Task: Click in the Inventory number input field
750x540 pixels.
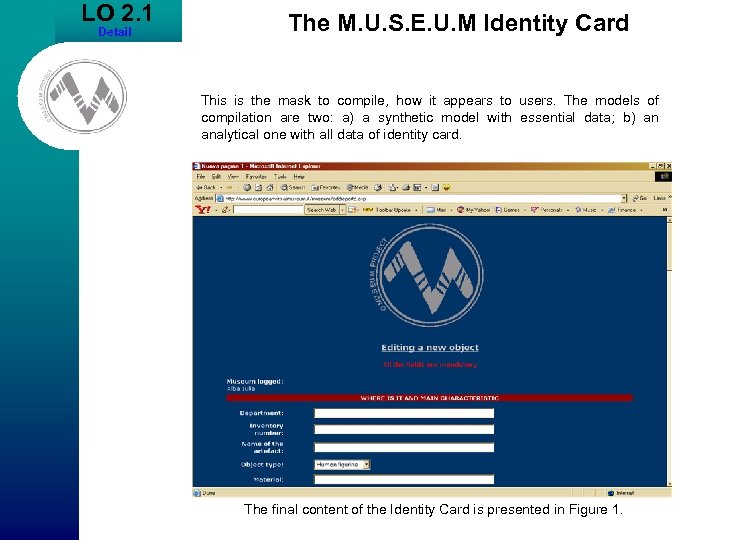Action: point(404,430)
